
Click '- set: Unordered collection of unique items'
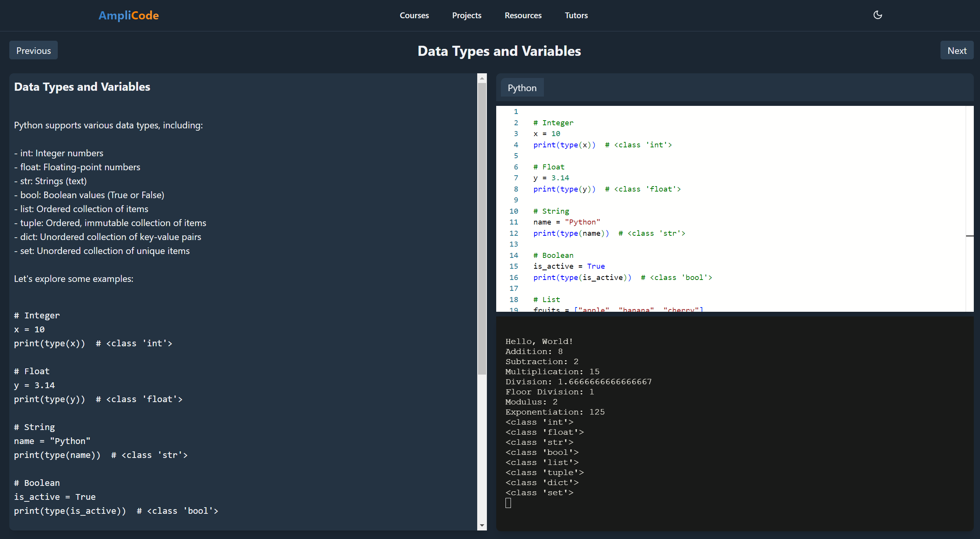(x=102, y=251)
